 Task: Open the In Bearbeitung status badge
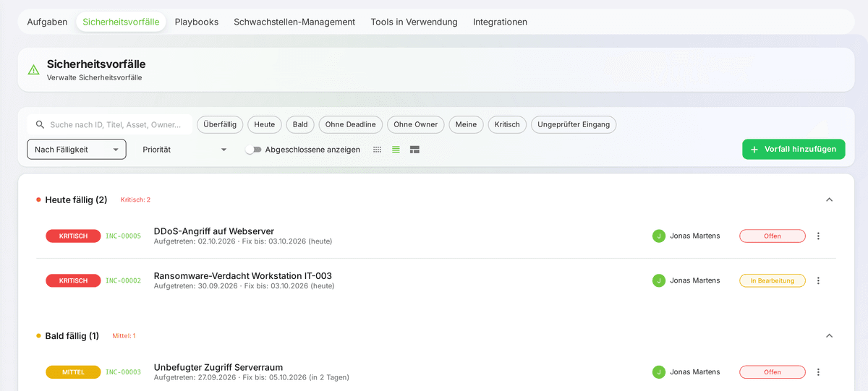[x=773, y=280]
